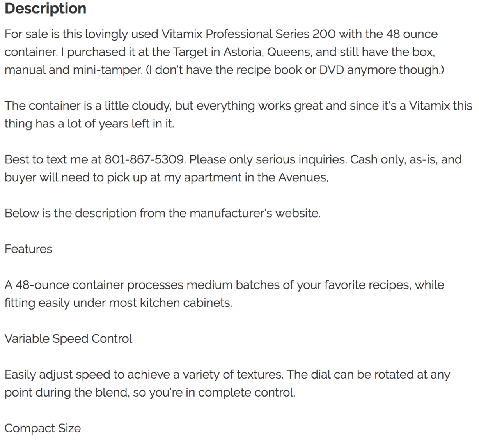
Task: Click the line "thing has a lot of years left"
Action: (x=89, y=124)
